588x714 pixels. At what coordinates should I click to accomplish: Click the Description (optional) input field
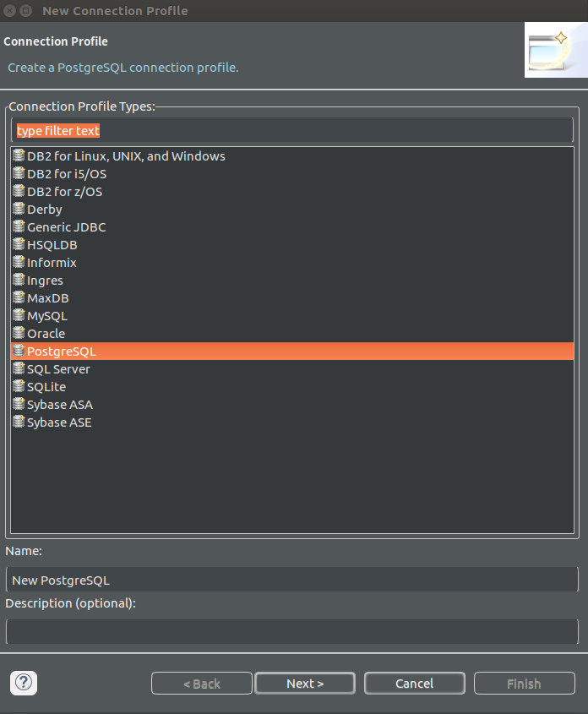[292, 631]
